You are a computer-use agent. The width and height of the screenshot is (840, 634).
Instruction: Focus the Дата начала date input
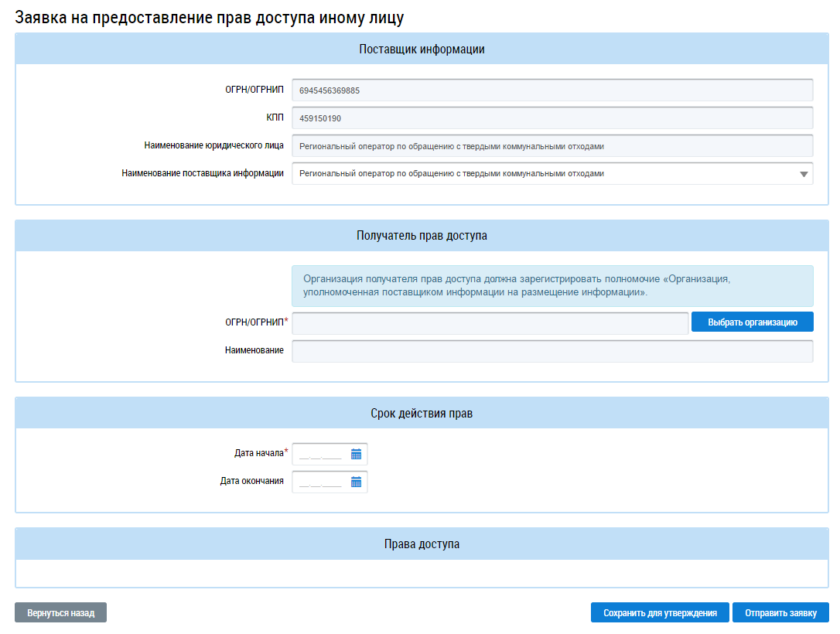(x=320, y=455)
